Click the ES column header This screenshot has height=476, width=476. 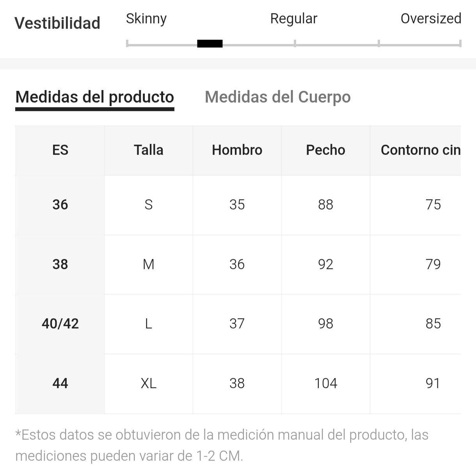(x=60, y=150)
